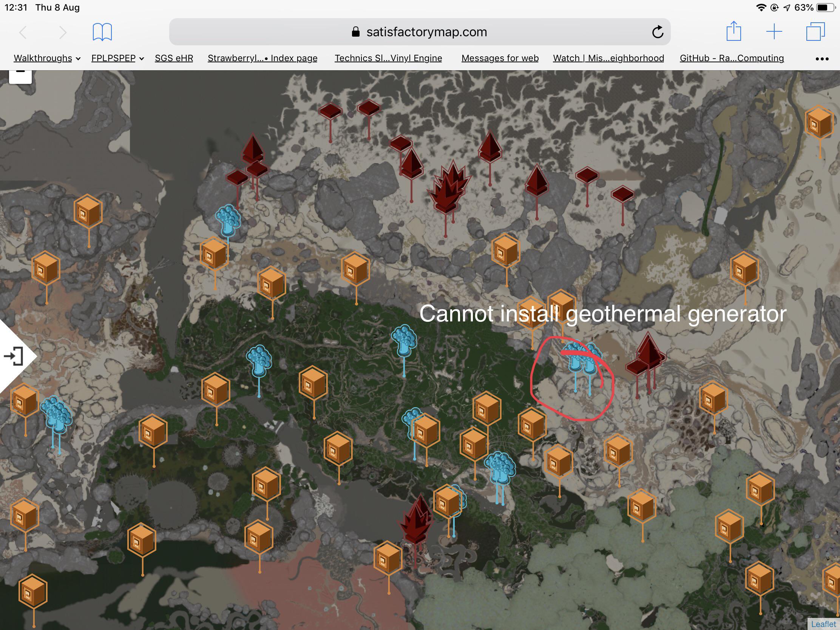This screenshot has height=630, width=840.
Task: Open GitHub Ra...Computing bookmark
Action: tap(731, 58)
